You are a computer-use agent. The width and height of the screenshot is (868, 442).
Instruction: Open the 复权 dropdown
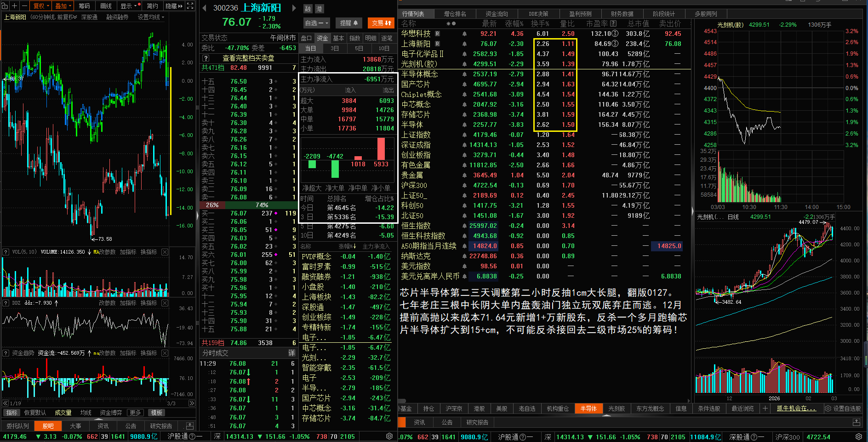pos(41,6)
